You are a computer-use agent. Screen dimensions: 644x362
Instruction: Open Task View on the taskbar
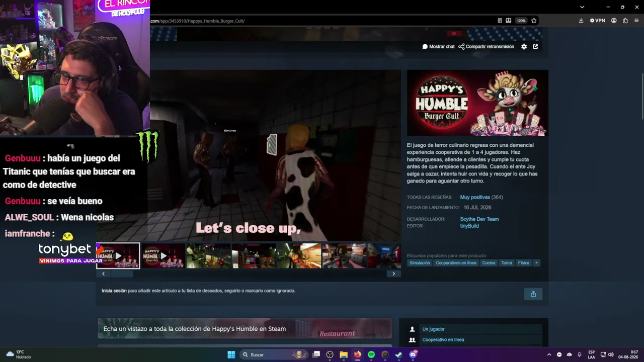point(316,354)
